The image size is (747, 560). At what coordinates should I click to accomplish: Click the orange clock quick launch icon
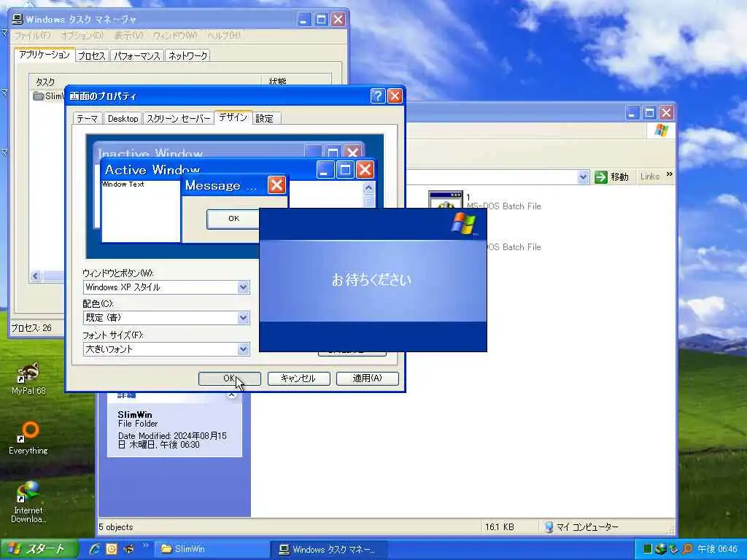point(112,548)
